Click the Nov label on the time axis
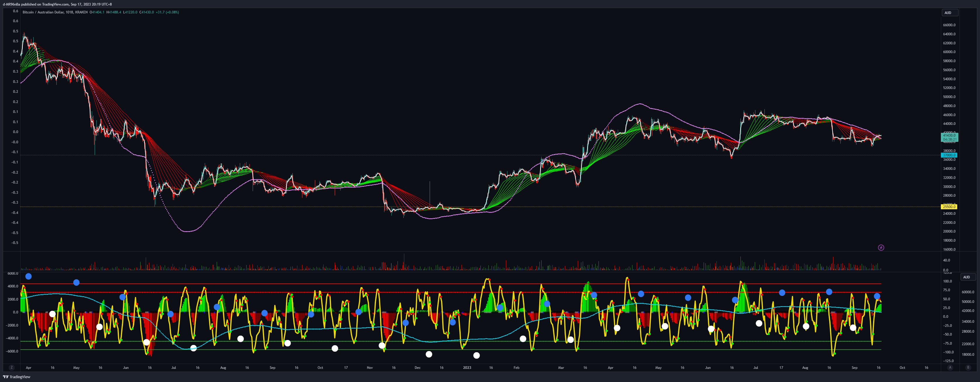This screenshot has height=382, width=980. pos(370,368)
